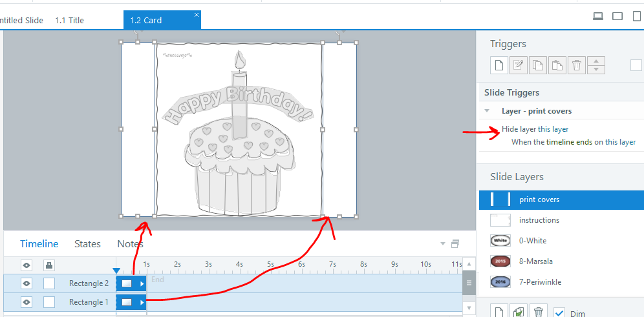Toggle the Dim checkbox

point(559,313)
